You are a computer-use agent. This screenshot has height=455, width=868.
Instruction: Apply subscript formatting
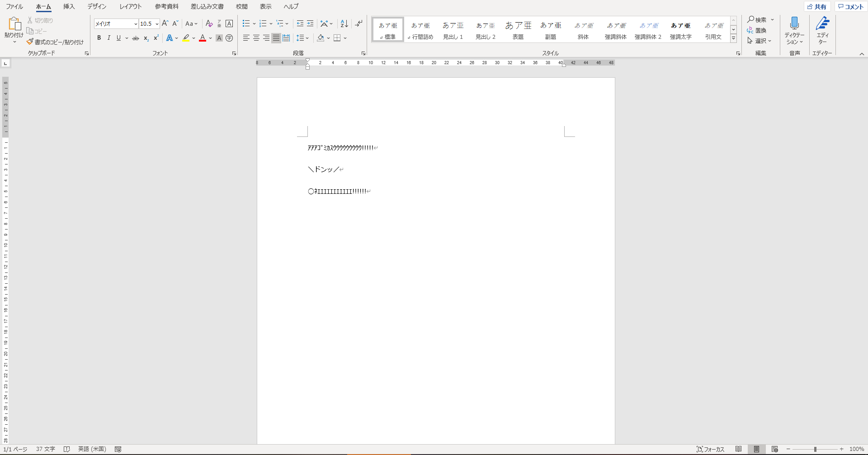point(146,38)
